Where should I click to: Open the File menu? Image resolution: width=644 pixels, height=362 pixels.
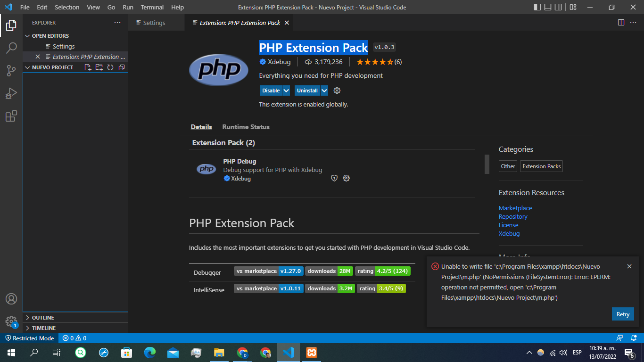coord(25,7)
